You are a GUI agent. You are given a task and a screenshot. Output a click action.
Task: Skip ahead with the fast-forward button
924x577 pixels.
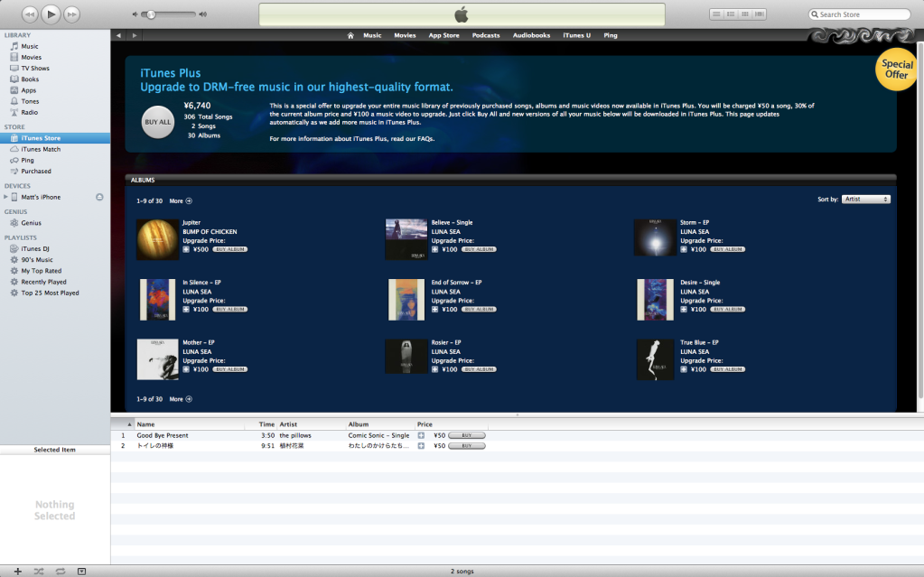pyautogui.click(x=72, y=14)
